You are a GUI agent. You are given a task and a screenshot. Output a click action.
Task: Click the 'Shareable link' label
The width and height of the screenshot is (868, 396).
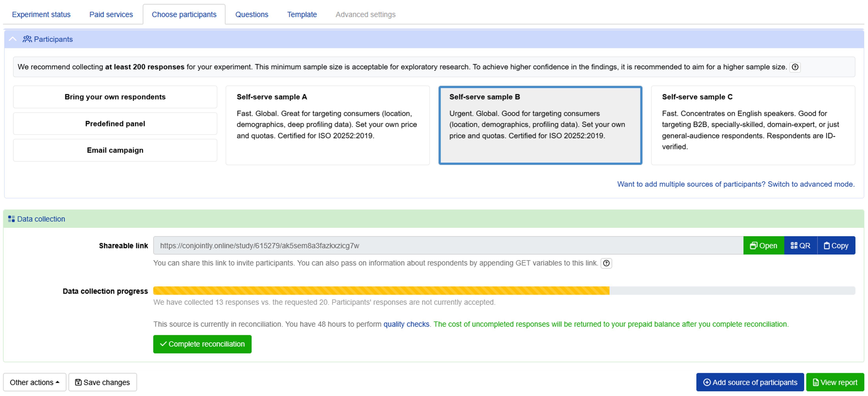coord(123,246)
